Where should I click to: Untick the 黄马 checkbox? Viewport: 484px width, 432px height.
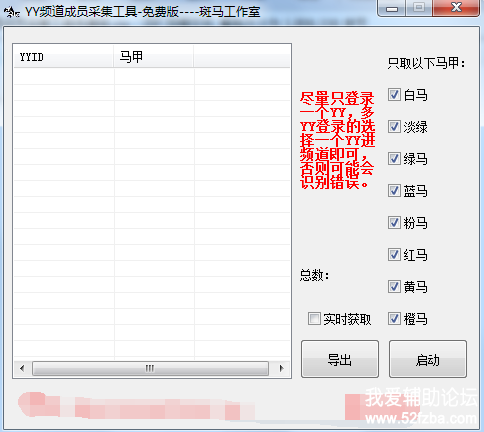394,287
